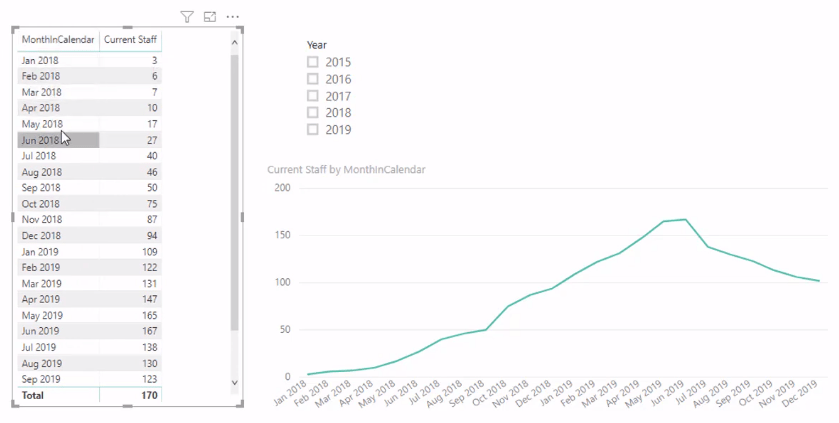
Task: Select the Nov 2018 row
Action: coord(89,219)
